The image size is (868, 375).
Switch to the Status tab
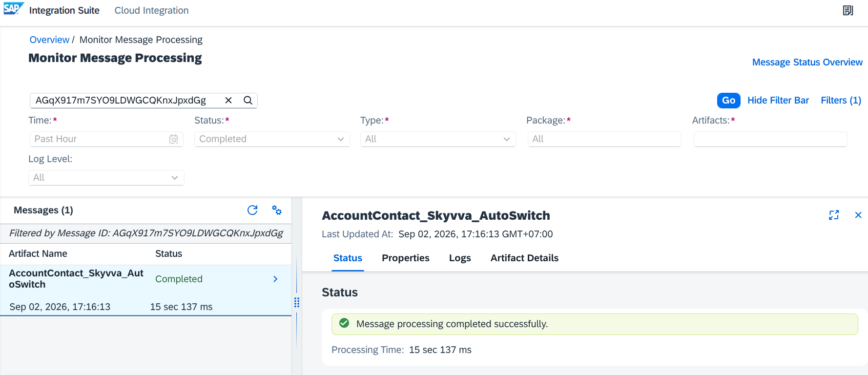[x=348, y=258]
